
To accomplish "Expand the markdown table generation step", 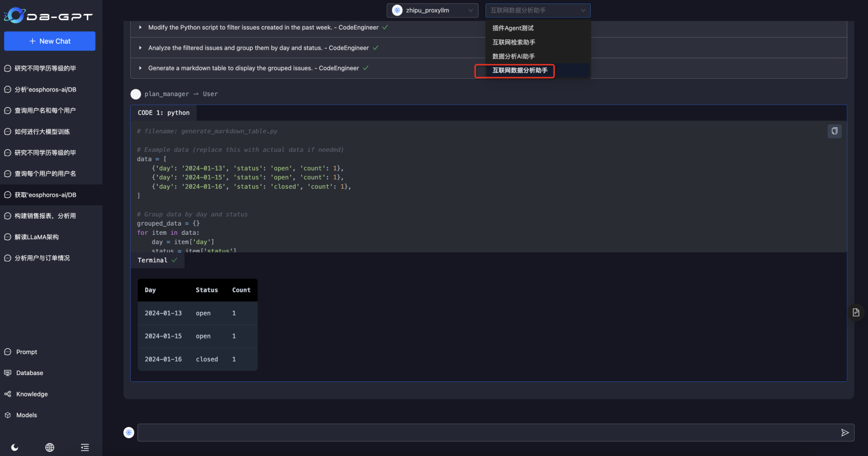I will [139, 68].
